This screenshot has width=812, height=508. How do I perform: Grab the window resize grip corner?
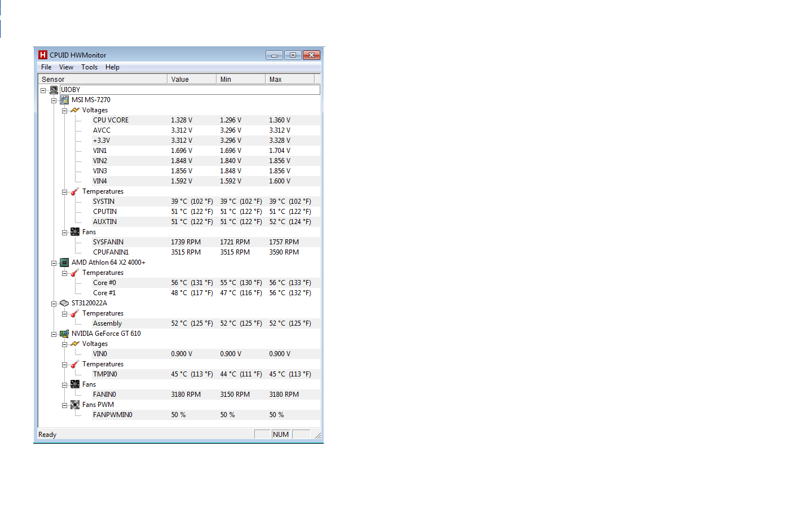point(317,435)
